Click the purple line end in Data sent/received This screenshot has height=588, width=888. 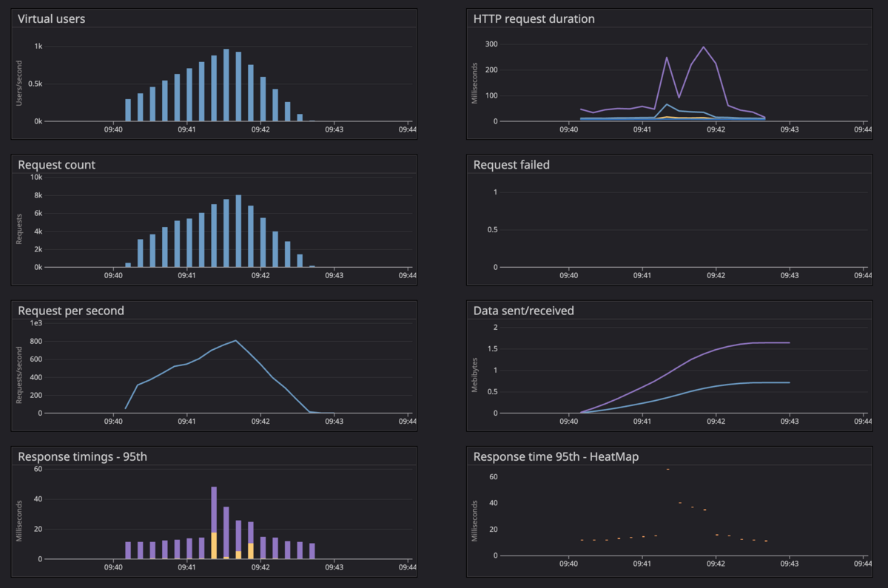click(790, 342)
